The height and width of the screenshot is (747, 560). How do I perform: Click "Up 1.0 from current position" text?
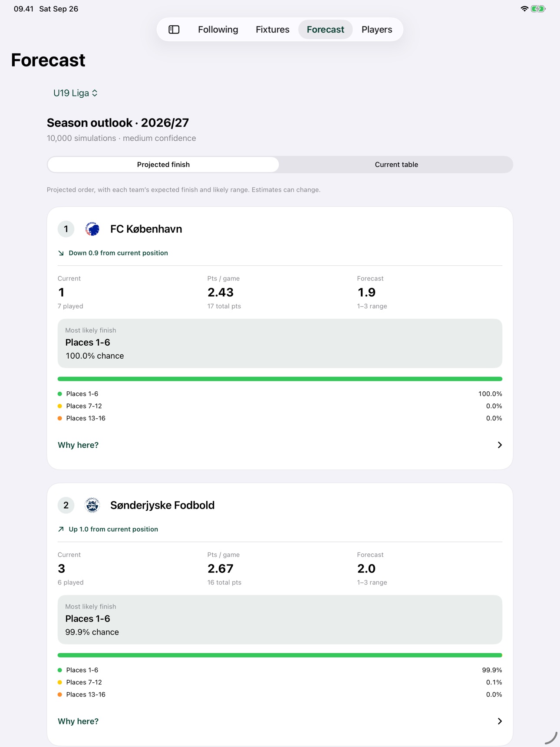coord(113,529)
